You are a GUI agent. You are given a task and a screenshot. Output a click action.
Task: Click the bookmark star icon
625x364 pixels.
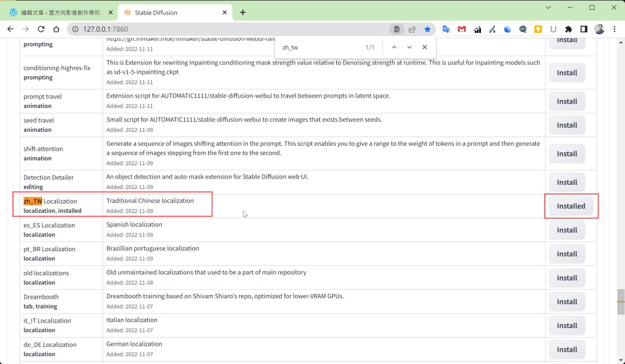427,29
